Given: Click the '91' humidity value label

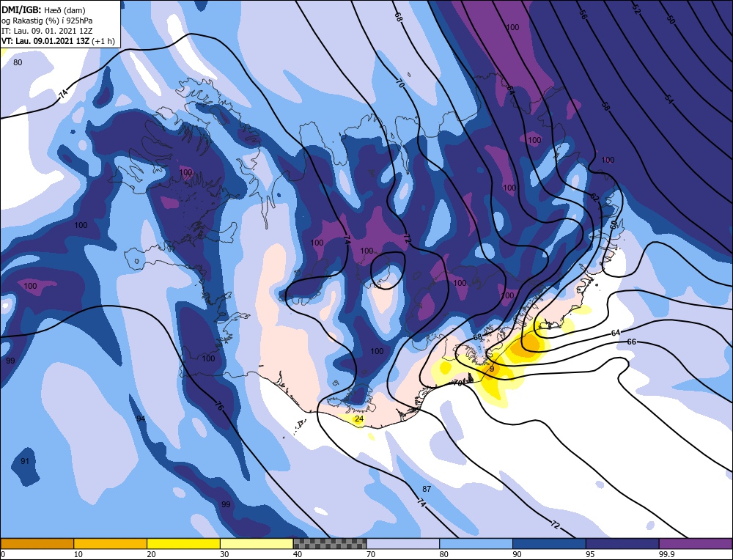Looking at the screenshot, I should (x=25, y=461).
